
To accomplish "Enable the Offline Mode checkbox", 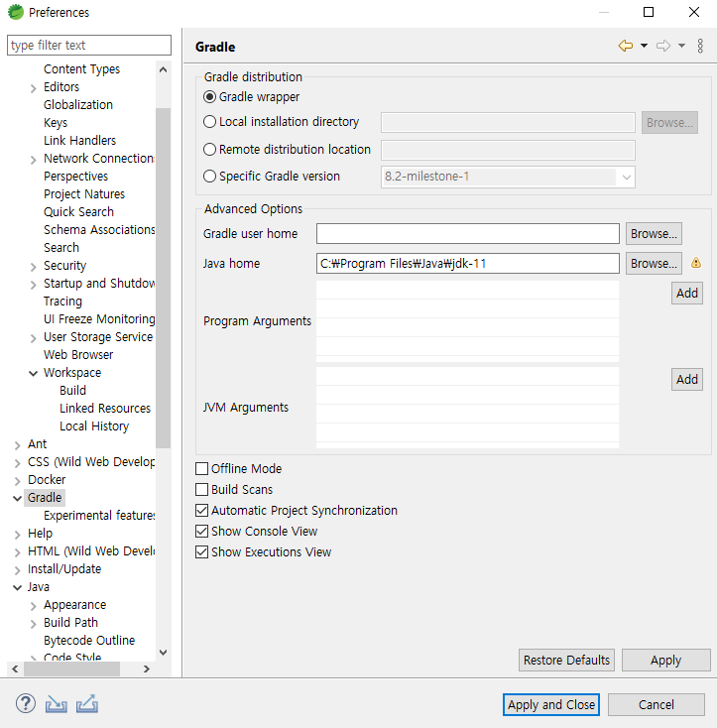I will coord(202,468).
